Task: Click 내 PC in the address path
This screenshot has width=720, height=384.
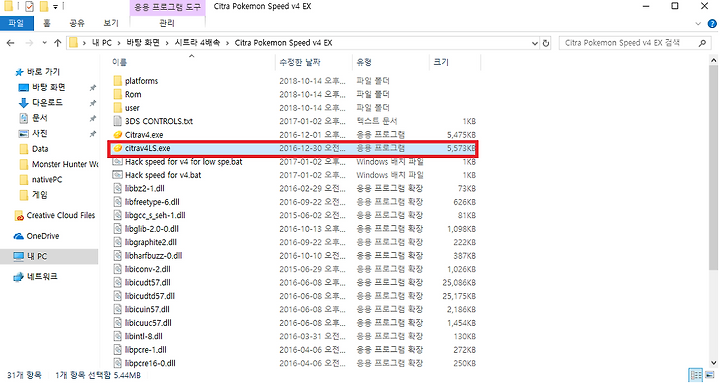Action: (x=101, y=43)
